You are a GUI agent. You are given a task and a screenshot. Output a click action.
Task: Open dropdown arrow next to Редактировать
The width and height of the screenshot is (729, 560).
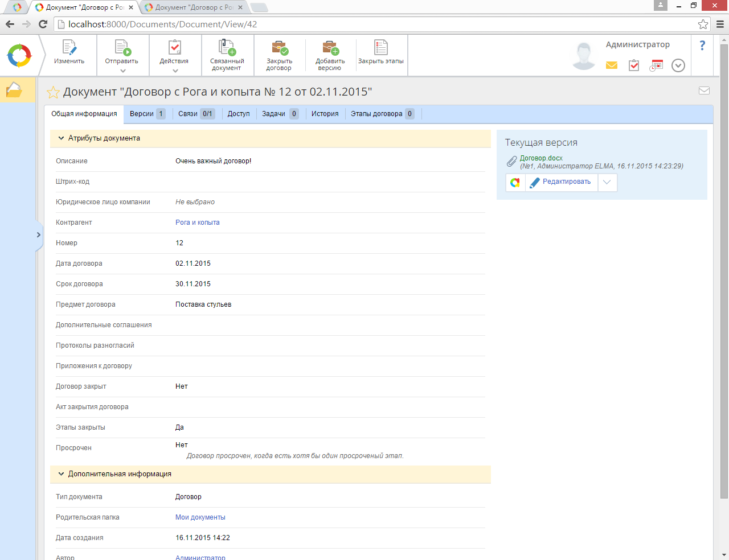pos(607,182)
